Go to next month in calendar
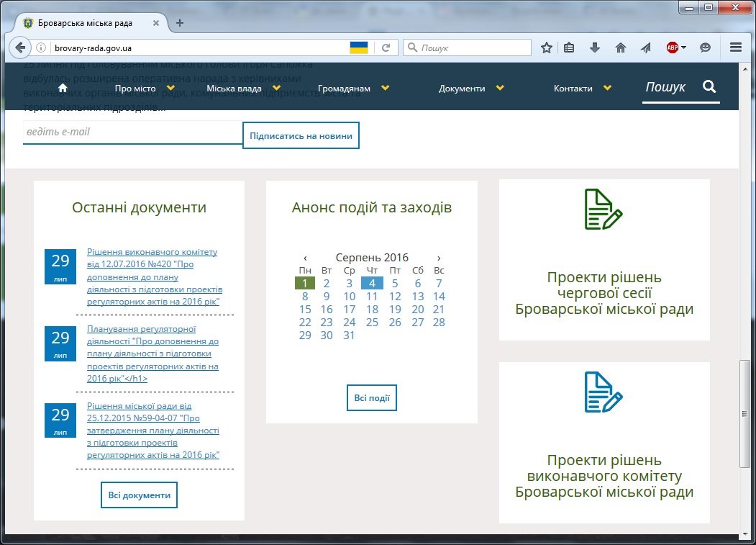This screenshot has height=545, width=756. [x=438, y=258]
